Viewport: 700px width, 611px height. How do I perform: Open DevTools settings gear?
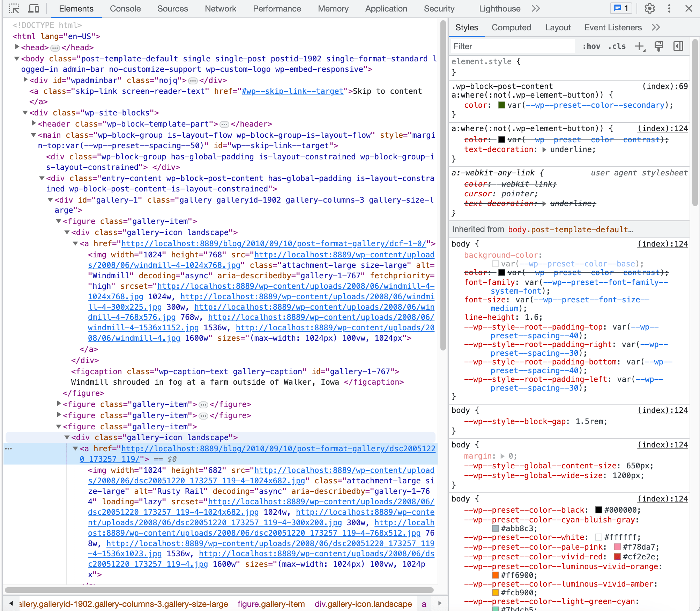click(649, 8)
